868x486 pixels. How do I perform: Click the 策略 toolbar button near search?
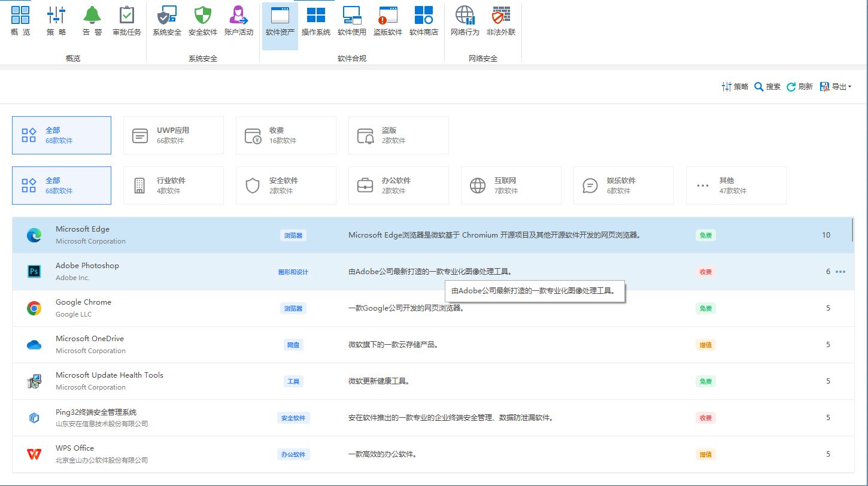735,87
